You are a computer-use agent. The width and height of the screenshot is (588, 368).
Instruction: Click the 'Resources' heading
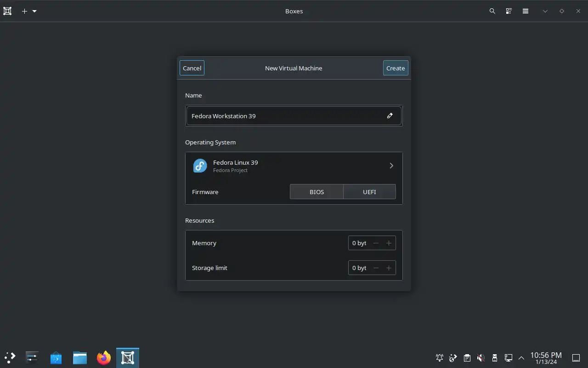pyautogui.click(x=199, y=220)
